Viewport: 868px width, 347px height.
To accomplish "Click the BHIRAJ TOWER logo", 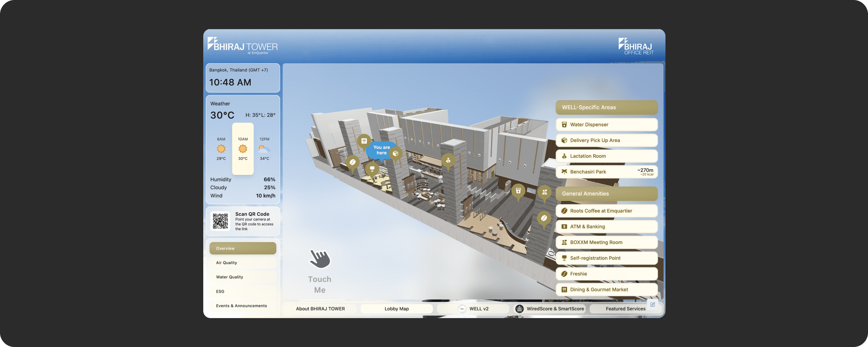I will click(243, 46).
